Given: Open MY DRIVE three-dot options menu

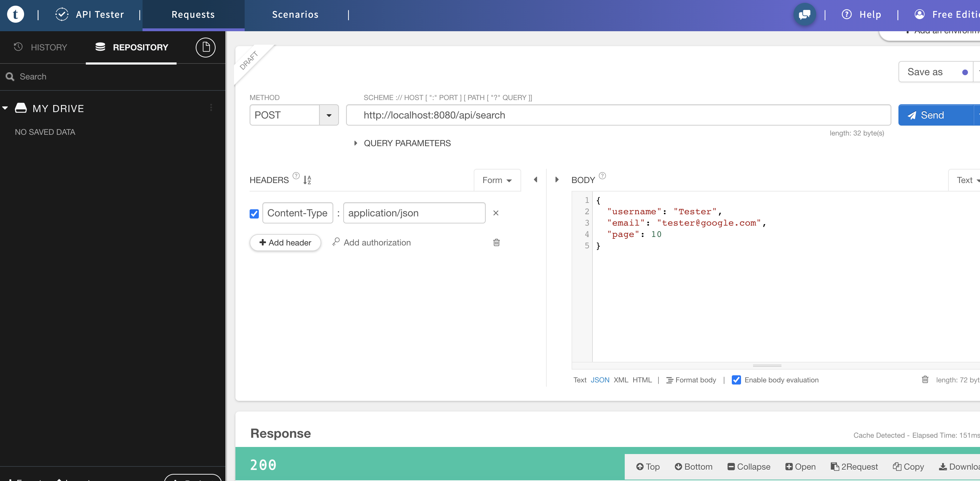Looking at the screenshot, I should 211,108.
